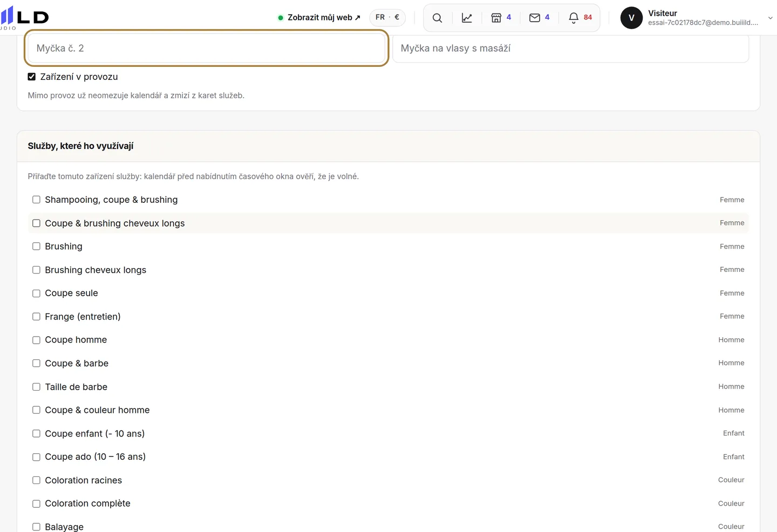The image size is (777, 532).
Task: Click the Myčka na vlasy s masáží field
Action: tap(570, 48)
